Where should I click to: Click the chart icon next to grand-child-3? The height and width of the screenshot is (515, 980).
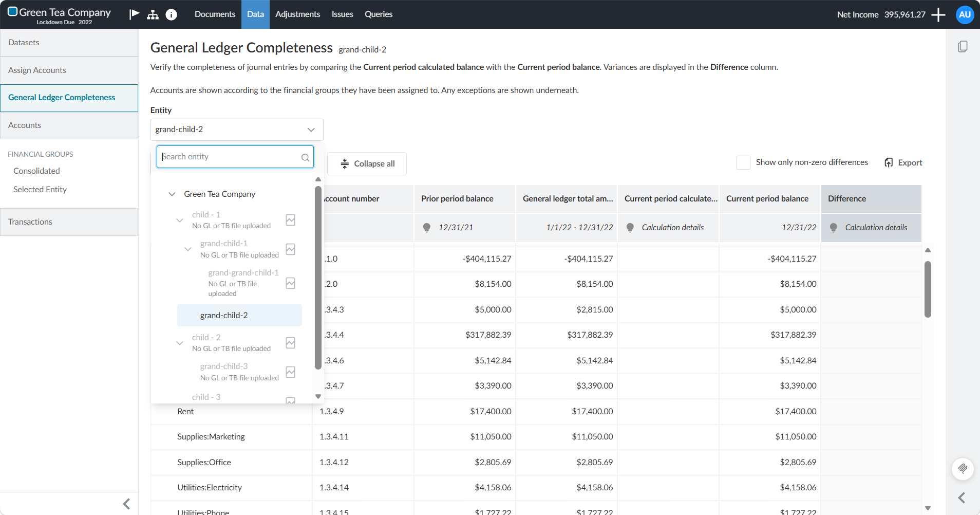click(290, 372)
